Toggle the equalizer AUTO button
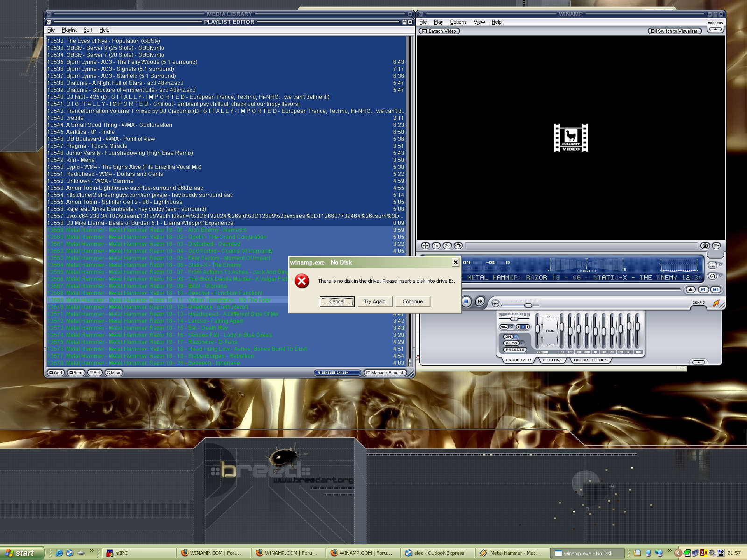Viewport: 747px width, 560px height. pyautogui.click(x=511, y=343)
